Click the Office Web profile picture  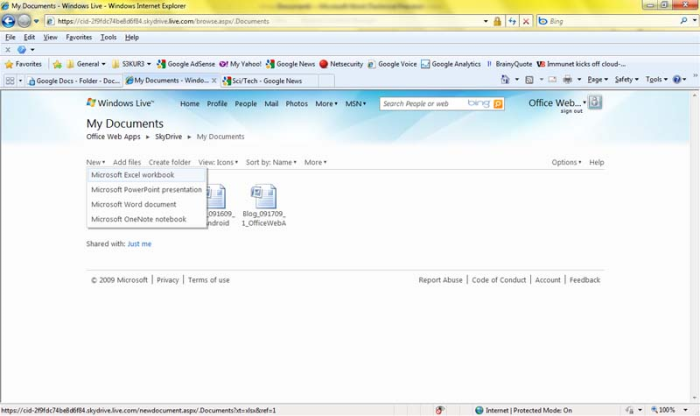click(595, 102)
